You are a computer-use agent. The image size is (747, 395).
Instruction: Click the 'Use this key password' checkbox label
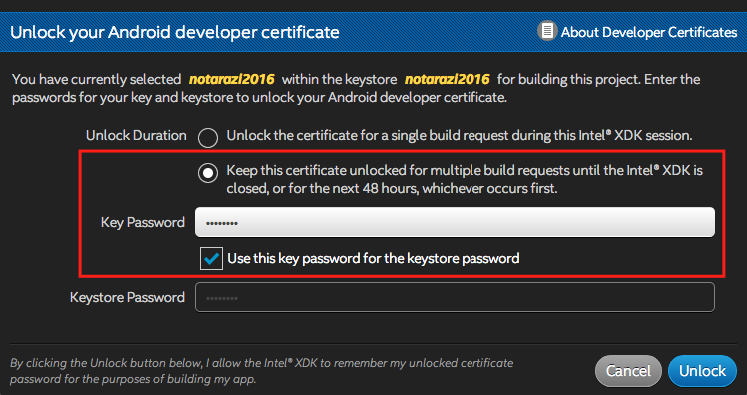(373, 259)
